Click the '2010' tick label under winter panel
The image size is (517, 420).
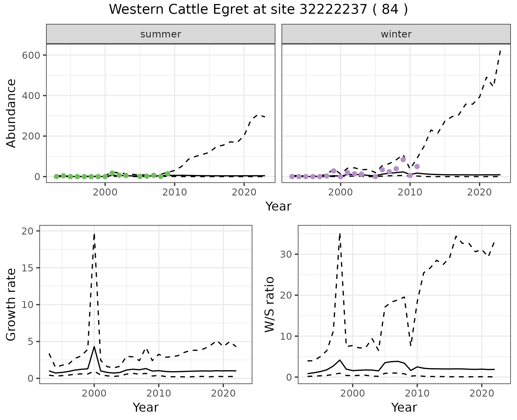click(410, 192)
